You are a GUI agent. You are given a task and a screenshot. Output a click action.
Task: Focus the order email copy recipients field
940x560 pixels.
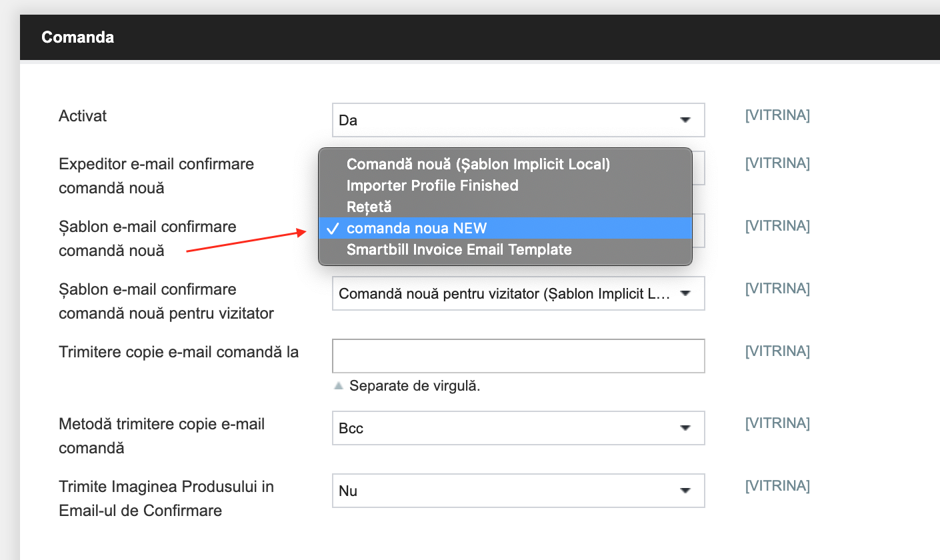(518, 356)
